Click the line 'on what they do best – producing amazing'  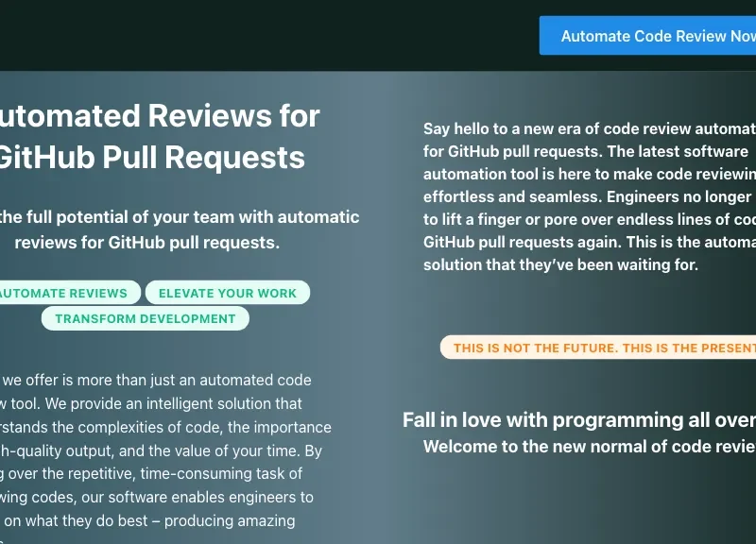pos(149,520)
